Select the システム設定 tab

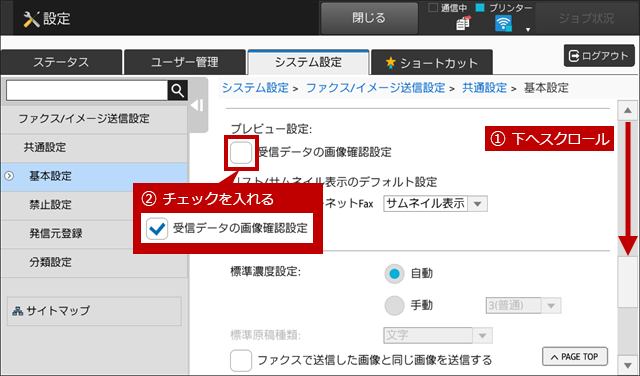click(x=308, y=62)
